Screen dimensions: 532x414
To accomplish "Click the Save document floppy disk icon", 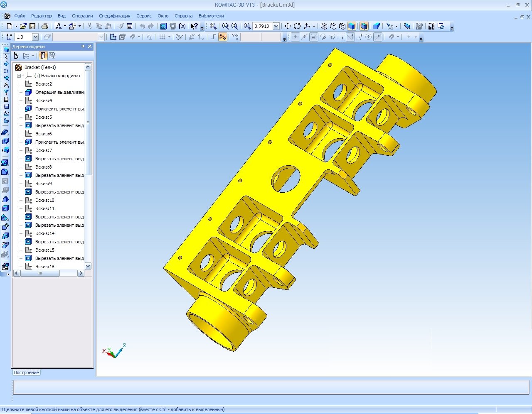I will click(32, 26).
